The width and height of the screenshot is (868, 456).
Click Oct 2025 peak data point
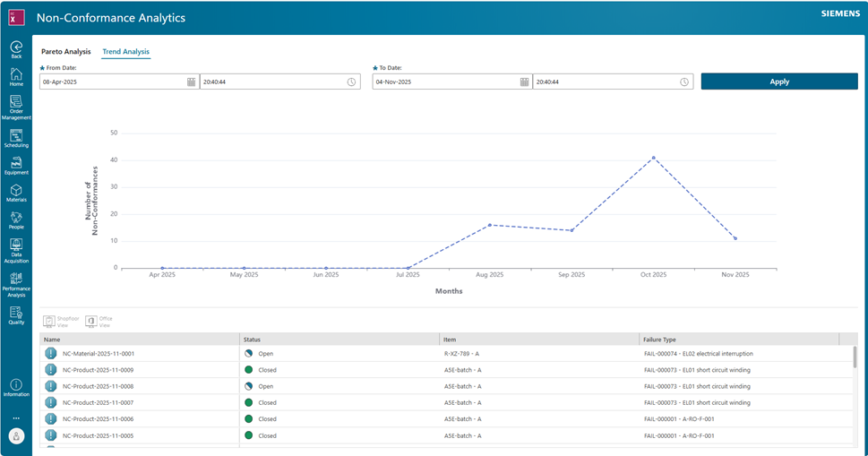[x=653, y=158]
